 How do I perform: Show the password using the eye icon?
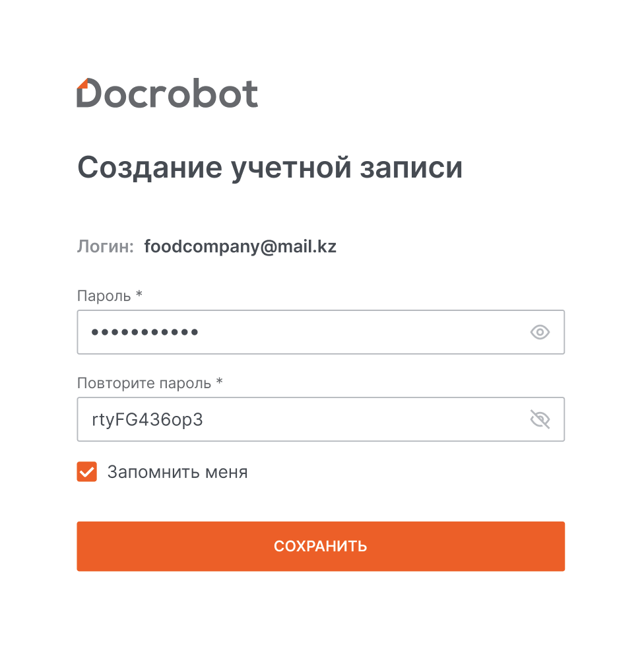tap(540, 332)
